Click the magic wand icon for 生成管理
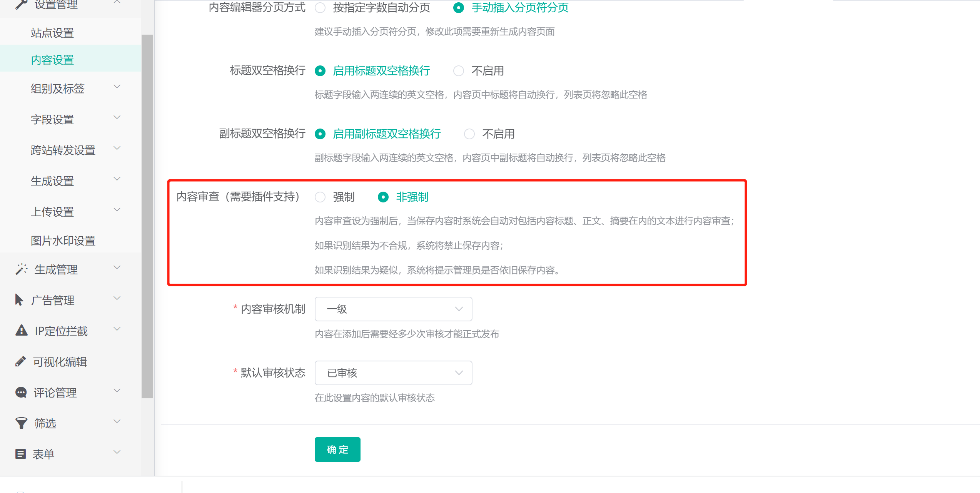The height and width of the screenshot is (493, 980). pyautogui.click(x=21, y=269)
